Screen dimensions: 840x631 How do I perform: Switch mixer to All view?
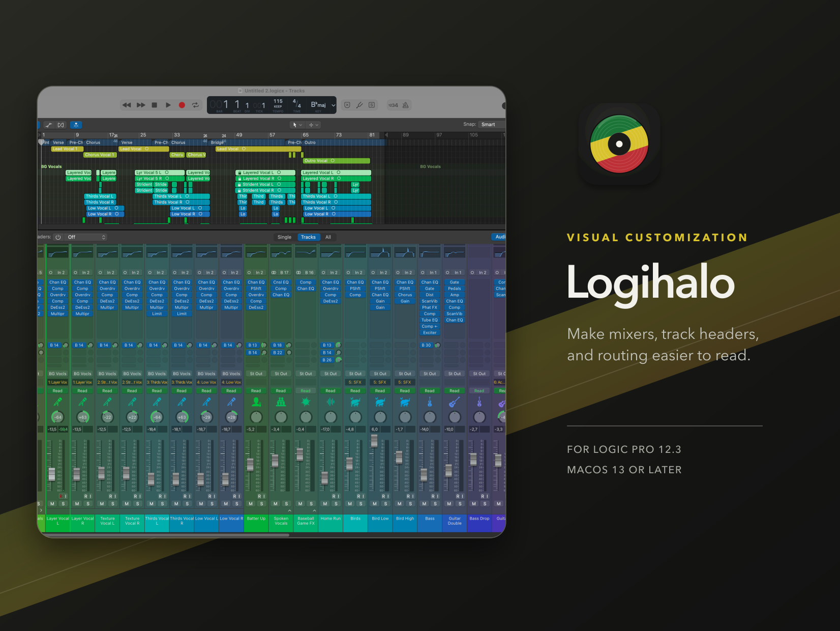328,237
